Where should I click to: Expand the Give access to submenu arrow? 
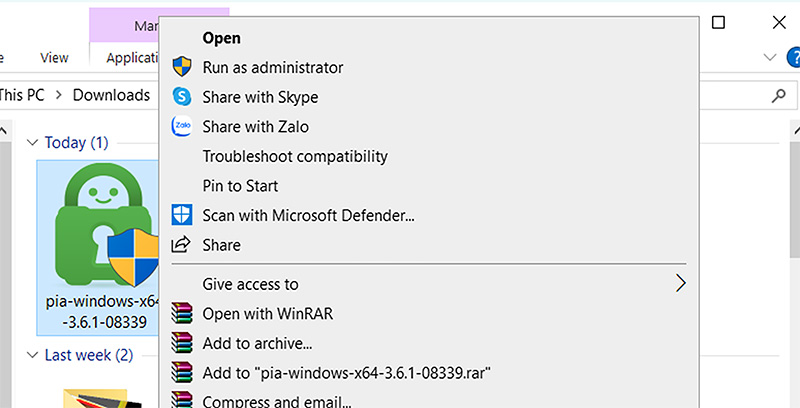tap(681, 283)
